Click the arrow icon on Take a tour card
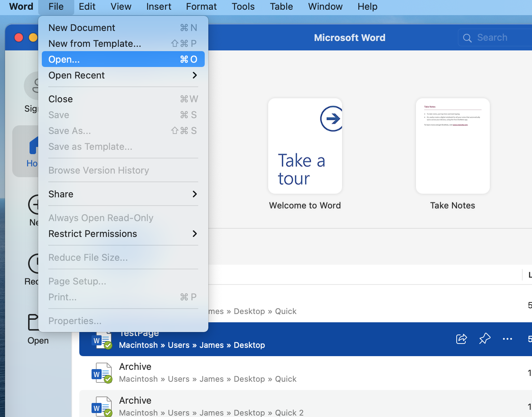532x417 pixels. click(331, 118)
